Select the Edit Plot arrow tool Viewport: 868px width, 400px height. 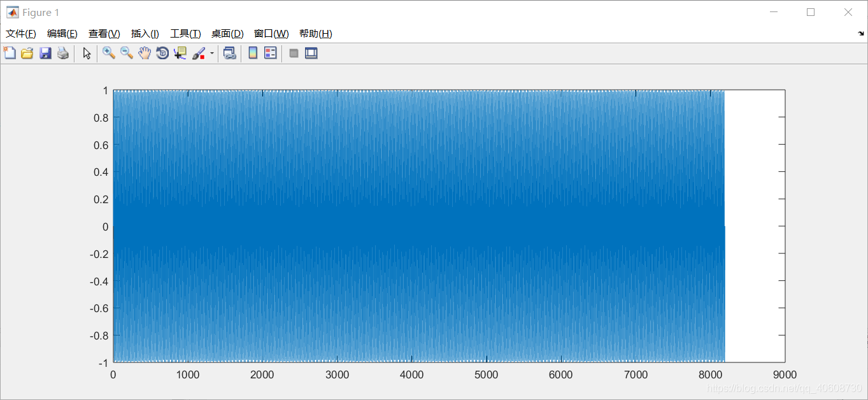pyautogui.click(x=87, y=53)
